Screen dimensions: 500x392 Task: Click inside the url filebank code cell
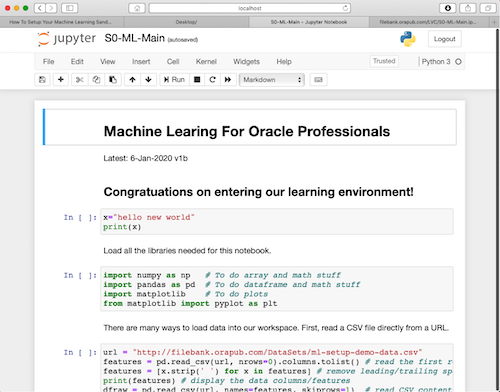(277, 368)
